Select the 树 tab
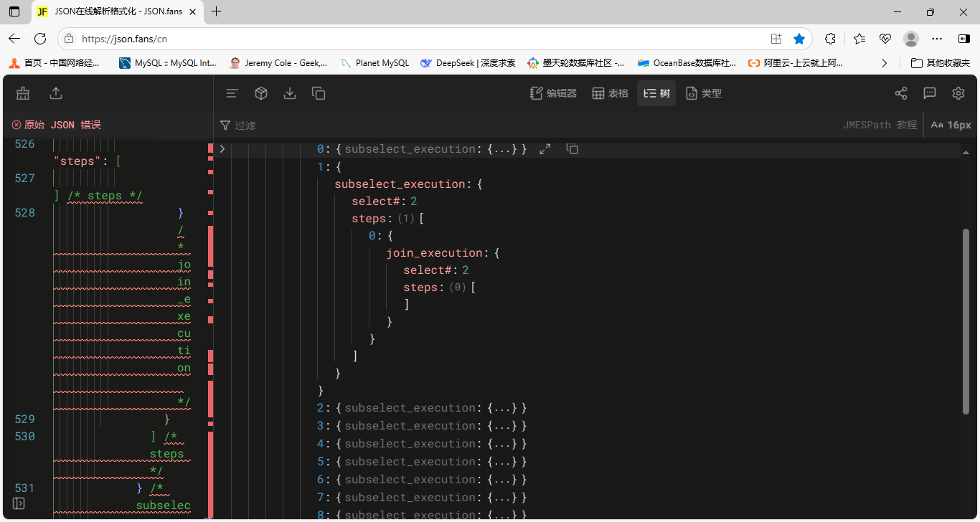This screenshot has height=522, width=980. click(656, 93)
